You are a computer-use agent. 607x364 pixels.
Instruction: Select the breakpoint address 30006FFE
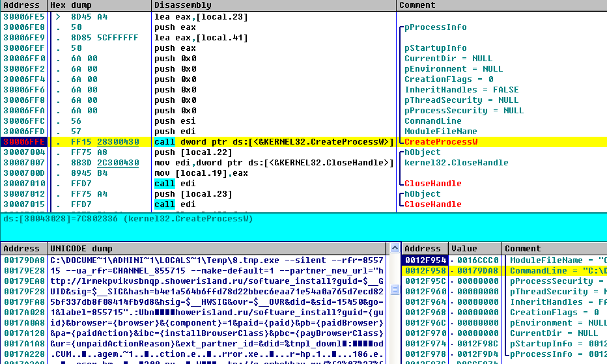click(23, 142)
